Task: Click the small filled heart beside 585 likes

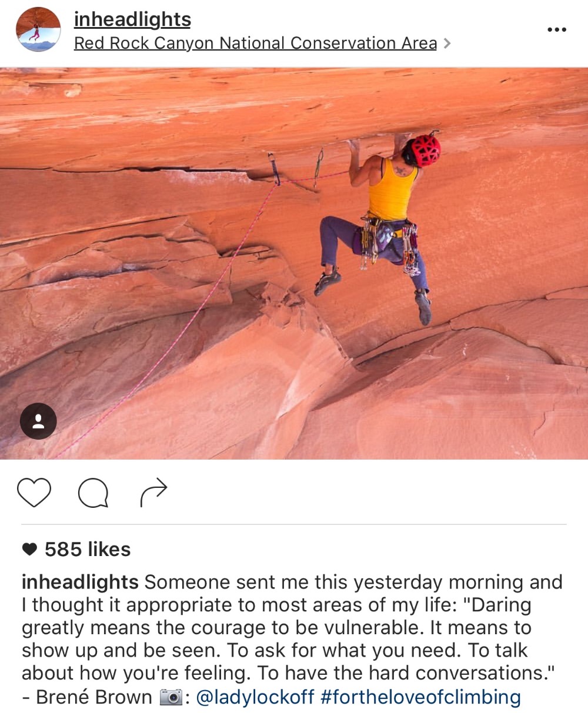Action: click(x=29, y=550)
